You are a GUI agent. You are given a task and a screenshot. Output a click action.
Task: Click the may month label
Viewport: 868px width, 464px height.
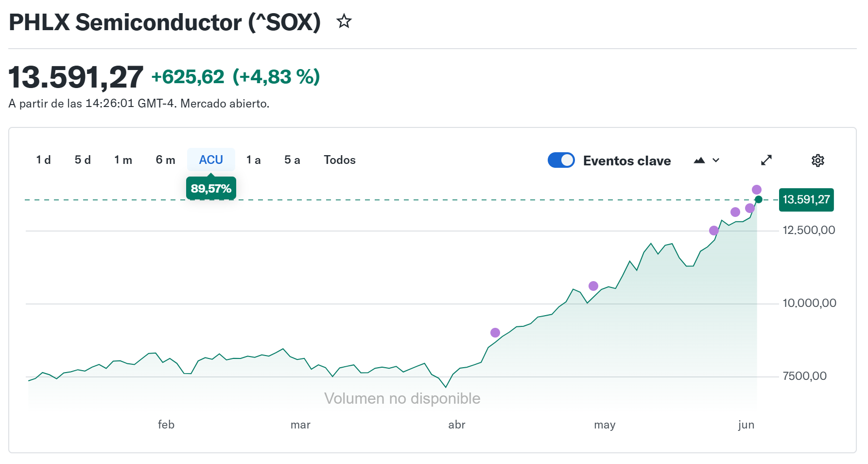click(605, 425)
